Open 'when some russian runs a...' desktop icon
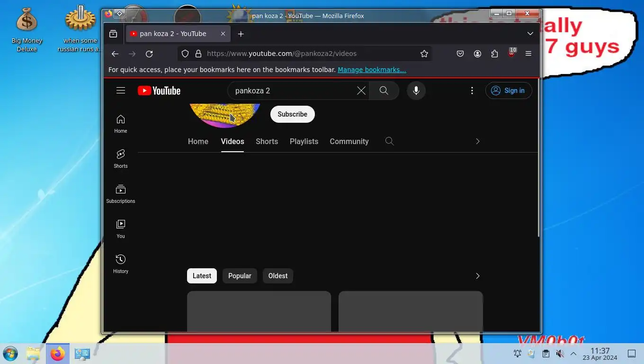The width and height of the screenshot is (644, 364). pos(80,29)
